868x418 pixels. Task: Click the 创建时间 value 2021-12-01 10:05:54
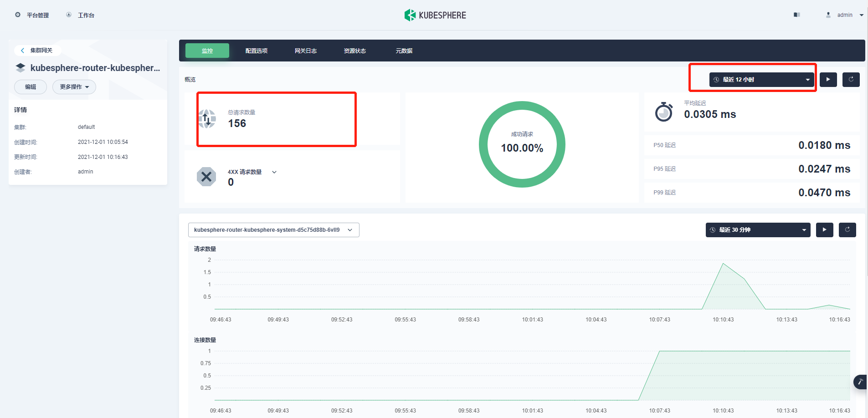[103, 142]
